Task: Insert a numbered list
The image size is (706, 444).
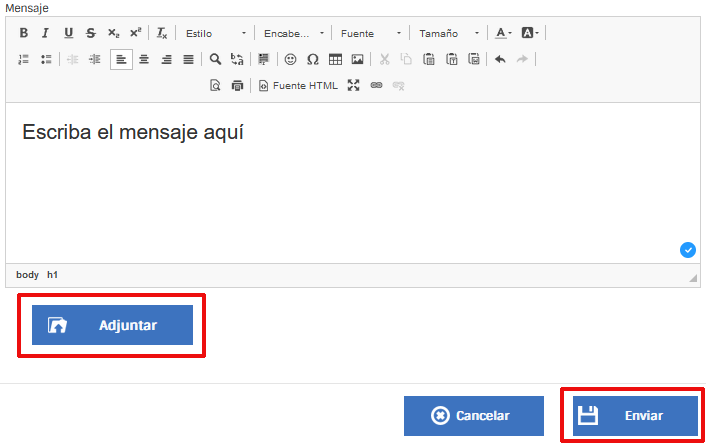Action: tap(23, 59)
